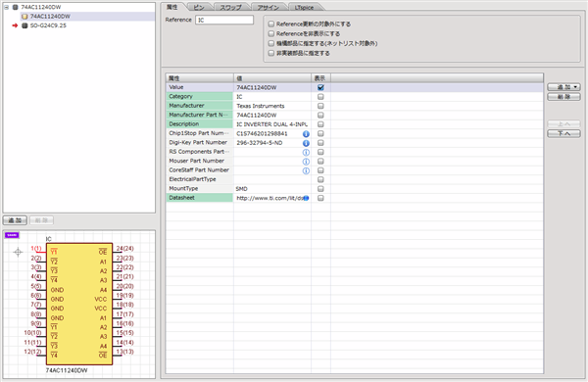Switch to the ピン tab
The image size is (588, 382).
click(199, 7)
